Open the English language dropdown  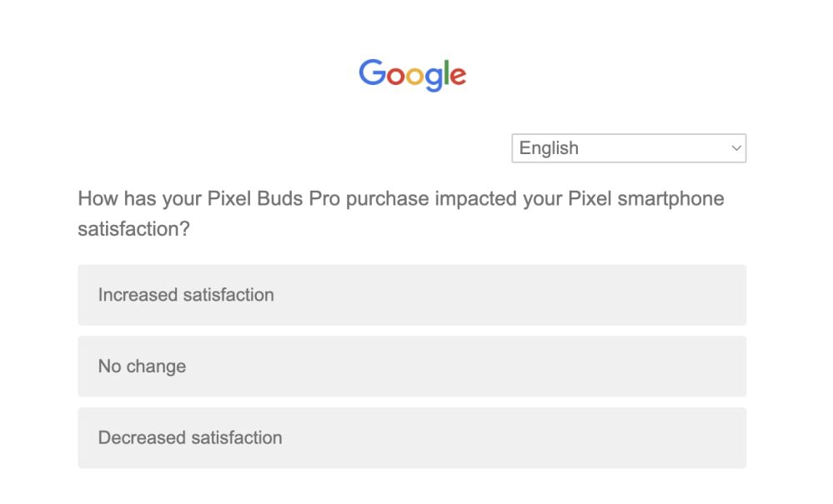click(x=629, y=148)
